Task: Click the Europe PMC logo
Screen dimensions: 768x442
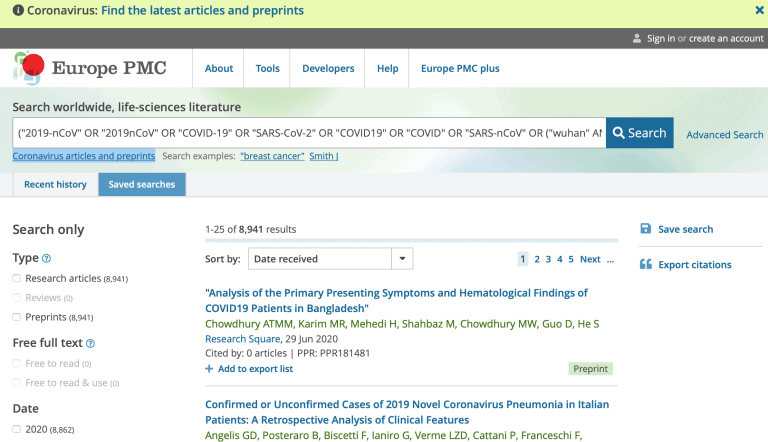Action: coord(91,68)
